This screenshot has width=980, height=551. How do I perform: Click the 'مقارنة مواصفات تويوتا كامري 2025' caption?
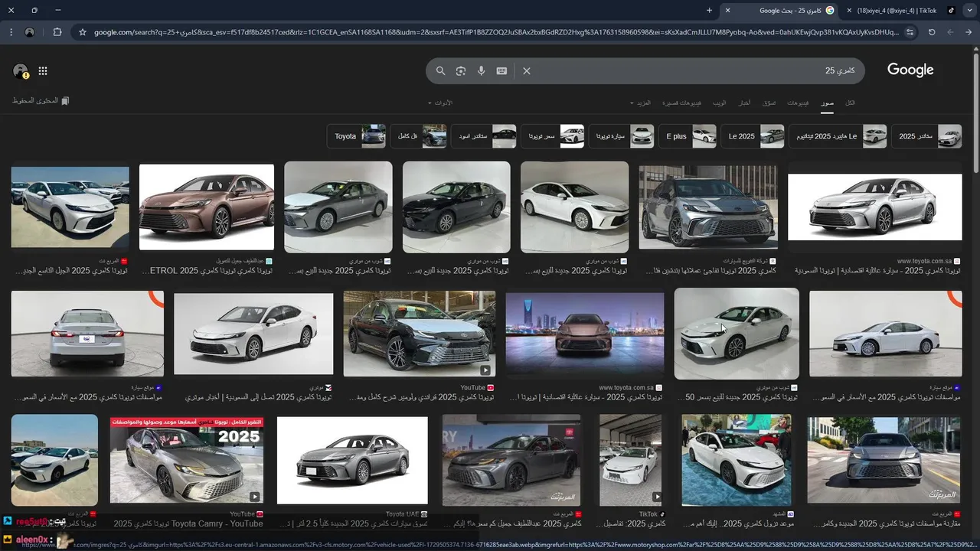[887, 524]
